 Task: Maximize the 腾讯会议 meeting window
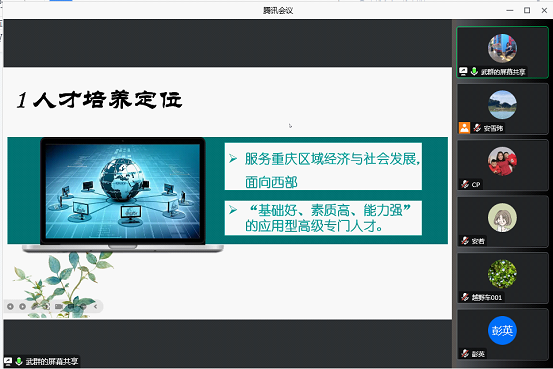[527, 11]
